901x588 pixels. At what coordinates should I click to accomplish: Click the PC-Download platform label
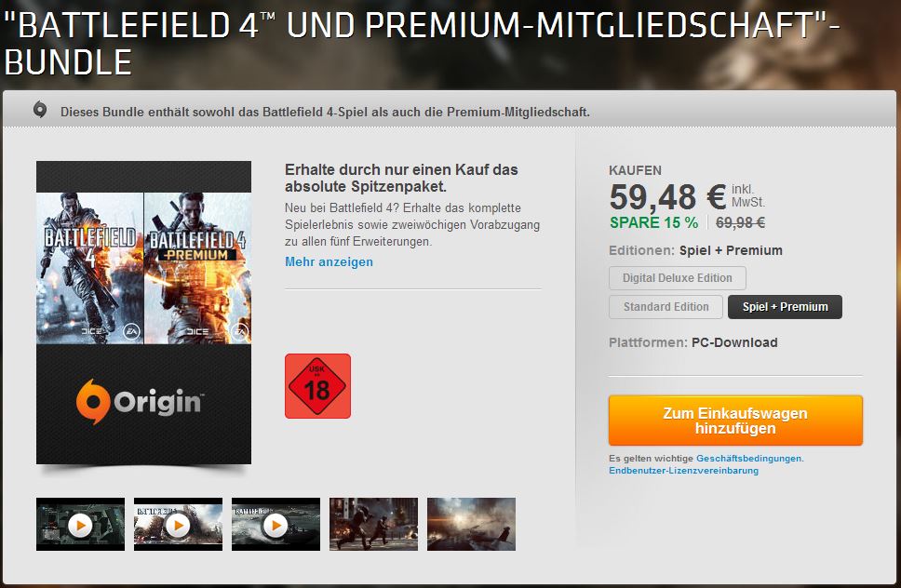point(734,342)
